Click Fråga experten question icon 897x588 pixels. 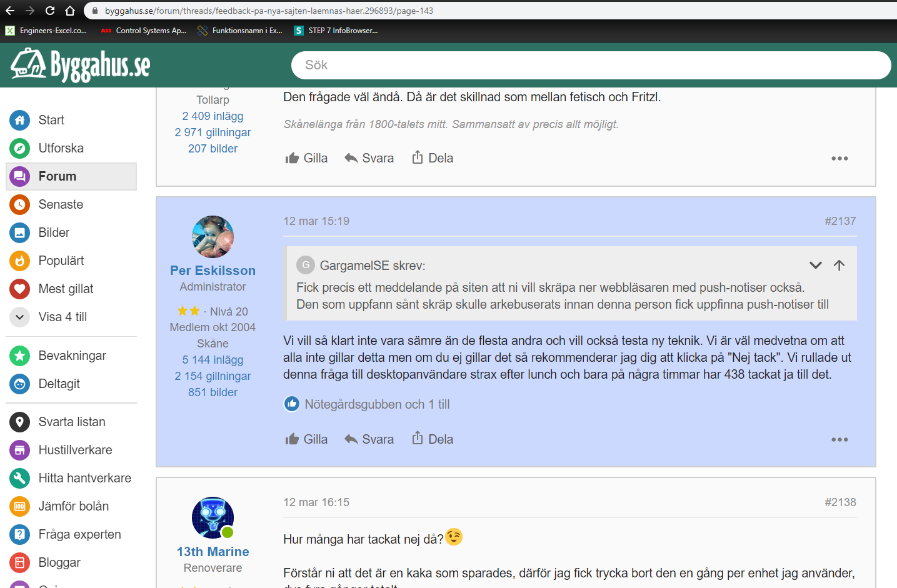tap(20, 534)
